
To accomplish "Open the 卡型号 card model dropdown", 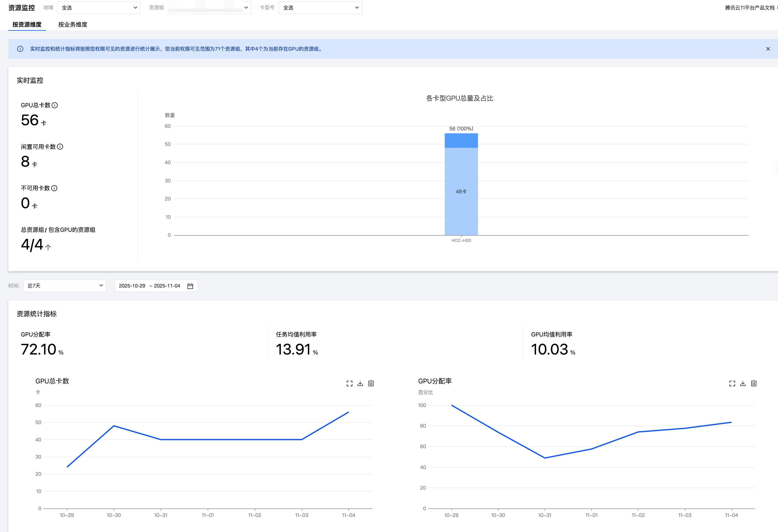I will pyautogui.click(x=320, y=8).
